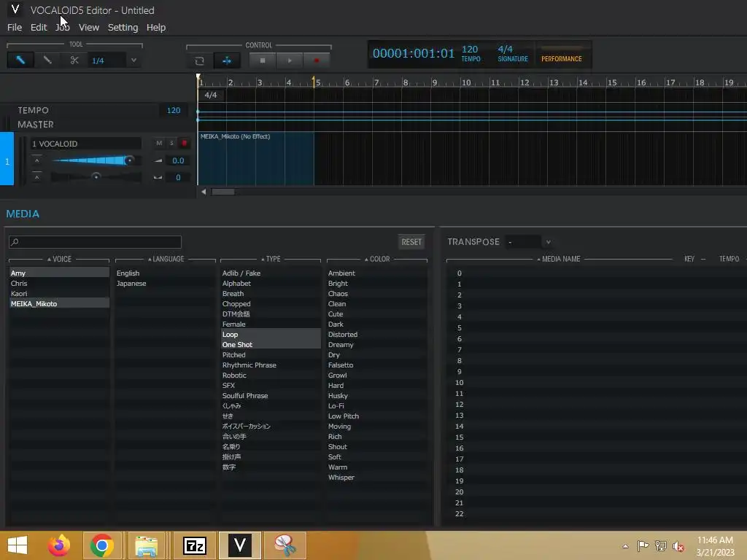Viewport: 747px width, 560px height.
Task: Click the 4/4 time signature marker
Action: pos(211,95)
